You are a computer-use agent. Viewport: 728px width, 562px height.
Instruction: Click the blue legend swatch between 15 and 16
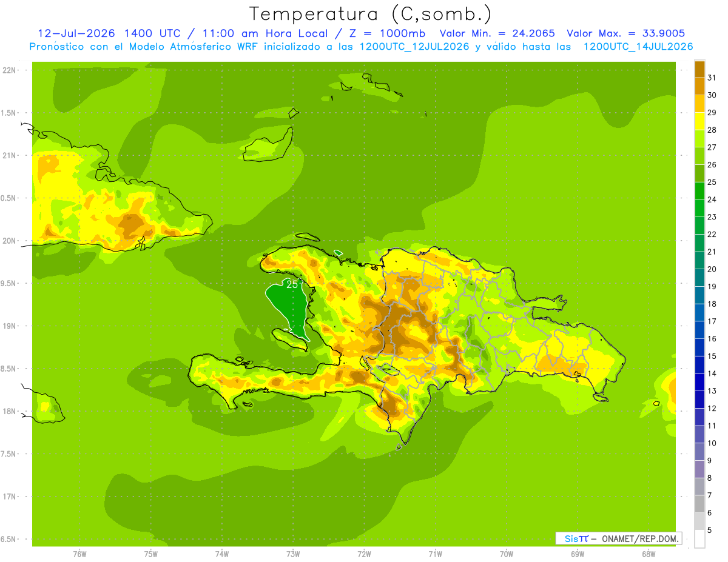(x=699, y=347)
